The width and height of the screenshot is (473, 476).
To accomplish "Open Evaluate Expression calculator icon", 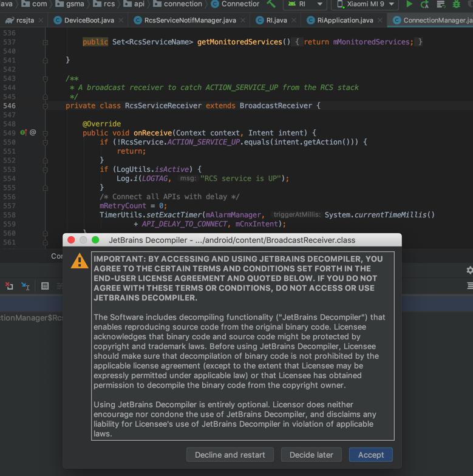I will (x=45, y=285).
